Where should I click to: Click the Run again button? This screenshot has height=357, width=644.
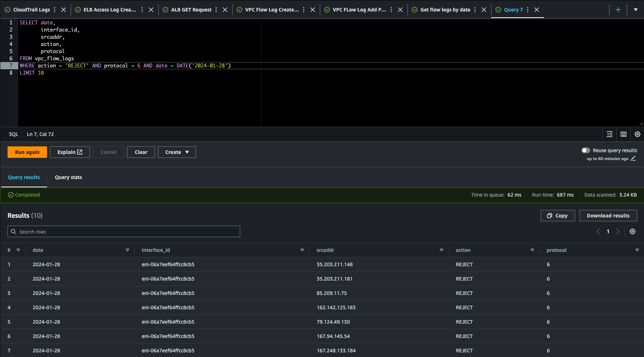click(x=27, y=152)
